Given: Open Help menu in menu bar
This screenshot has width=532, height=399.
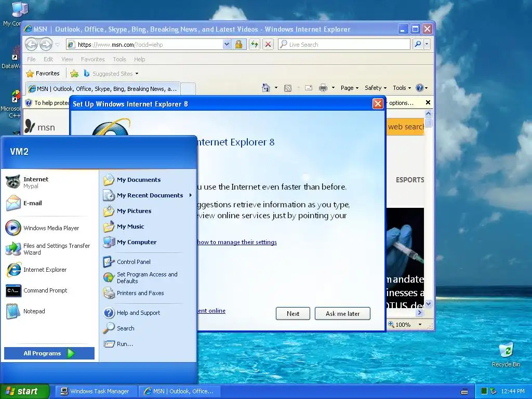Looking at the screenshot, I should [x=139, y=59].
